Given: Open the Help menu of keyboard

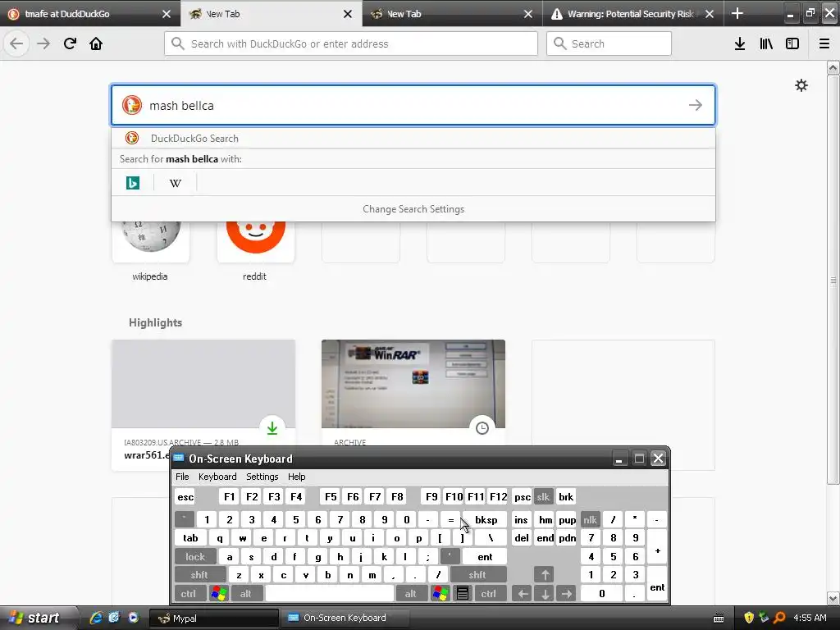Looking at the screenshot, I should click(297, 477).
